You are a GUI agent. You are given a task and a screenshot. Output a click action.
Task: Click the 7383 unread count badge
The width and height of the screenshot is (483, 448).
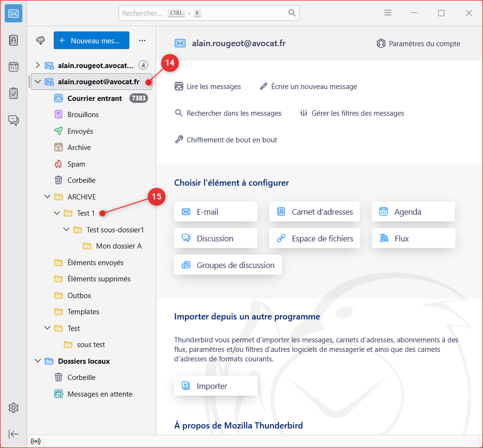click(138, 98)
